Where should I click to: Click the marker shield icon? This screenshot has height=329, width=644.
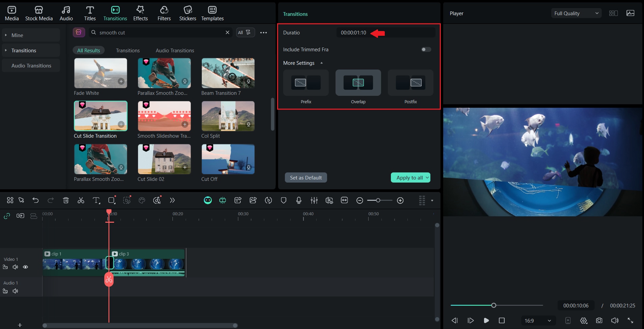(284, 200)
